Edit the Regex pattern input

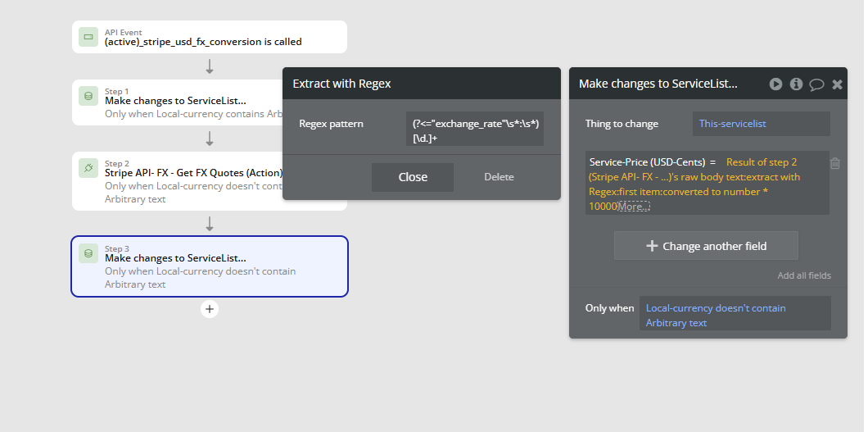click(474, 130)
